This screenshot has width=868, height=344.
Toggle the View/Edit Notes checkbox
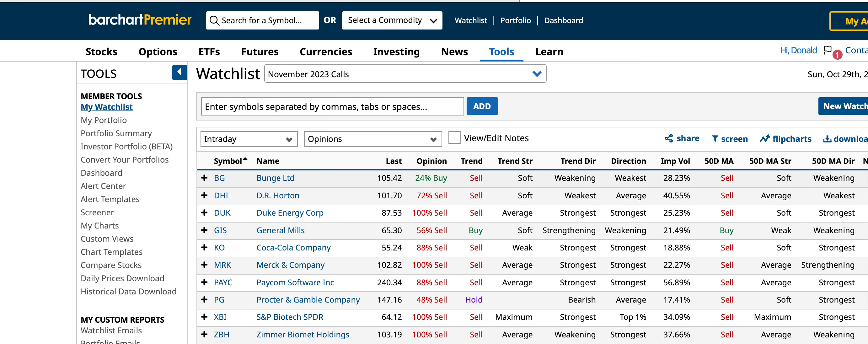(454, 138)
